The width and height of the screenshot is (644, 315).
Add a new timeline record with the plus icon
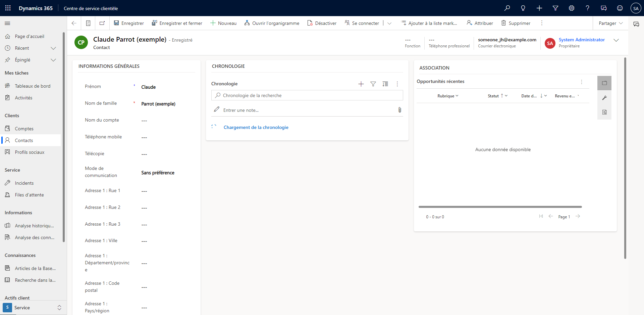tap(361, 84)
